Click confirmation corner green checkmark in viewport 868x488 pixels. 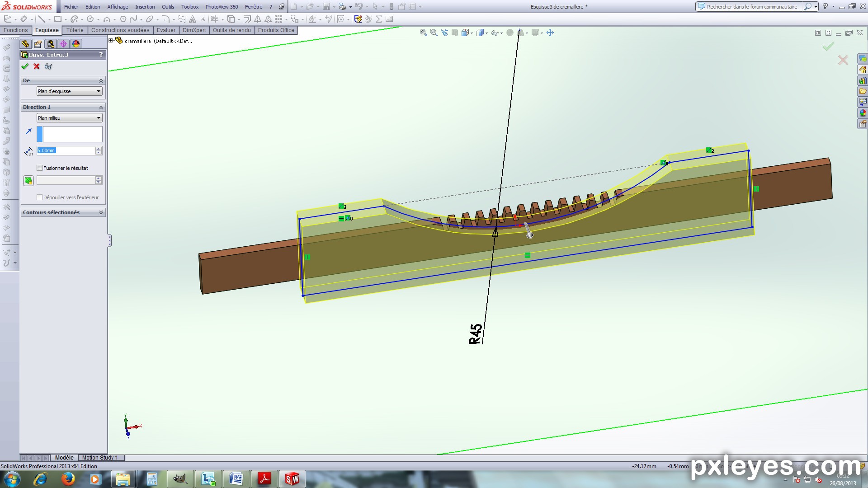[828, 47]
